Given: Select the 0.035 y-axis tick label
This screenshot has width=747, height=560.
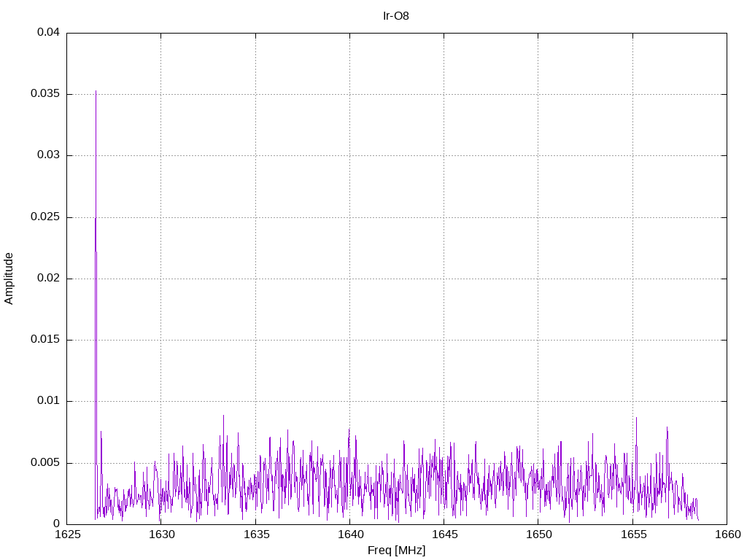Looking at the screenshot, I should pos(45,94).
